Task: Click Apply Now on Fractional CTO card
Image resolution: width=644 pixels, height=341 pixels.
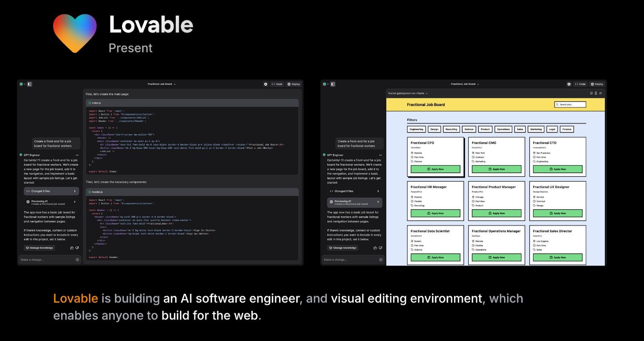Action: (x=558, y=169)
